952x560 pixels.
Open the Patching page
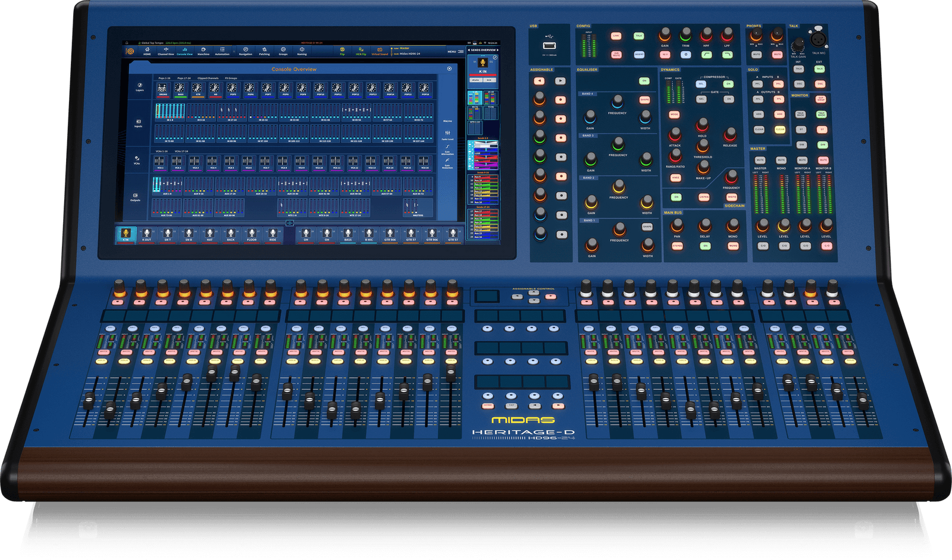point(264,51)
